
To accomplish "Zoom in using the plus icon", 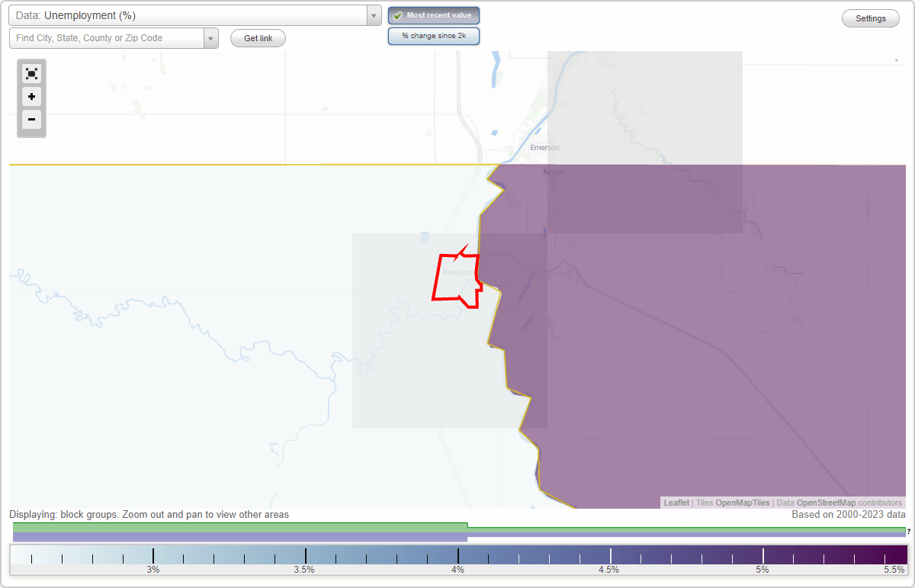I will pyautogui.click(x=31, y=97).
